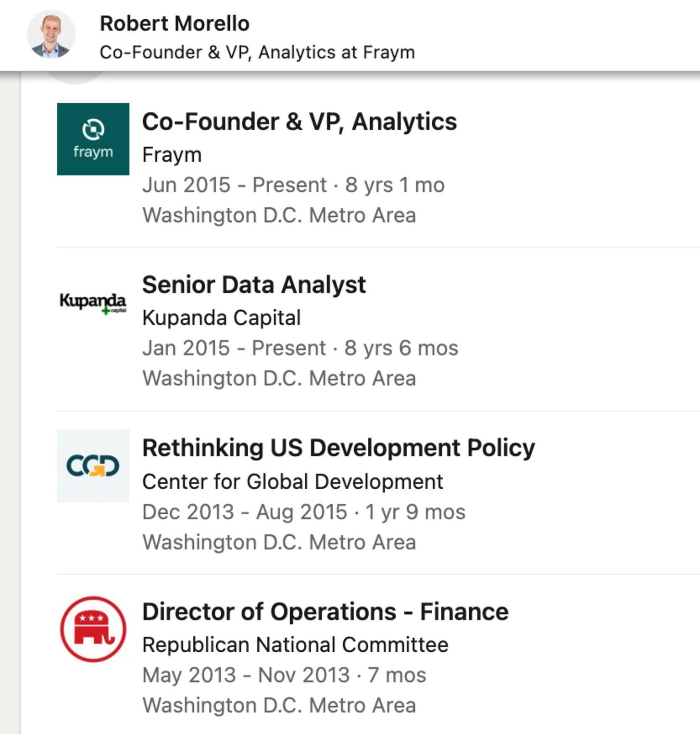Open the Kupanda Capital company name
The image size is (700, 734).
tap(222, 318)
